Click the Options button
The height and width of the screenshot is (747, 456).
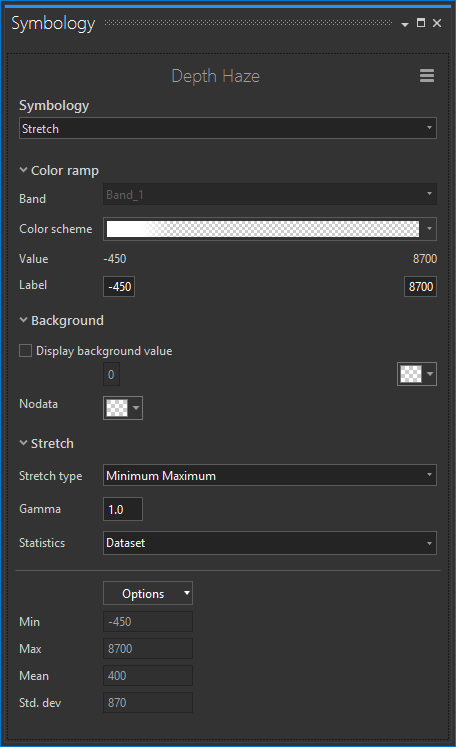[148, 593]
